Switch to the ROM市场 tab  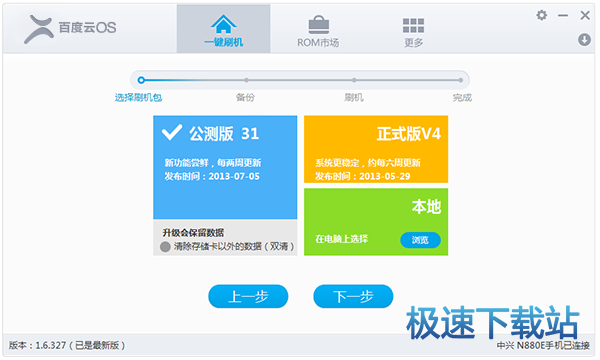(318, 29)
